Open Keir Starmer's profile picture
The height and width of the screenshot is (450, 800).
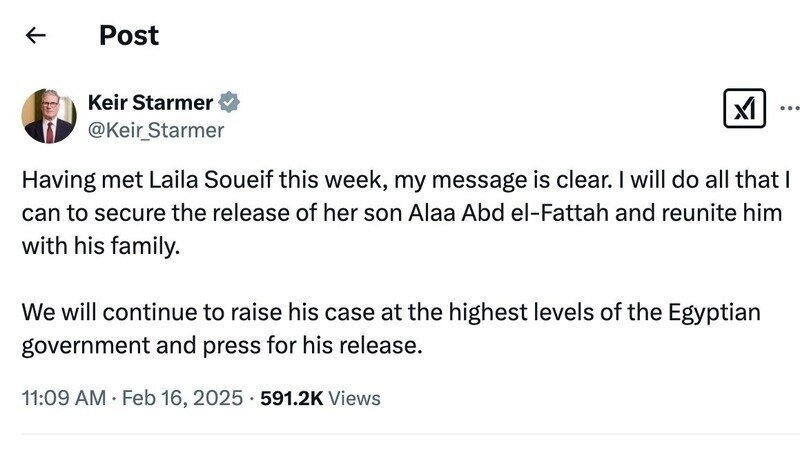pos(48,116)
